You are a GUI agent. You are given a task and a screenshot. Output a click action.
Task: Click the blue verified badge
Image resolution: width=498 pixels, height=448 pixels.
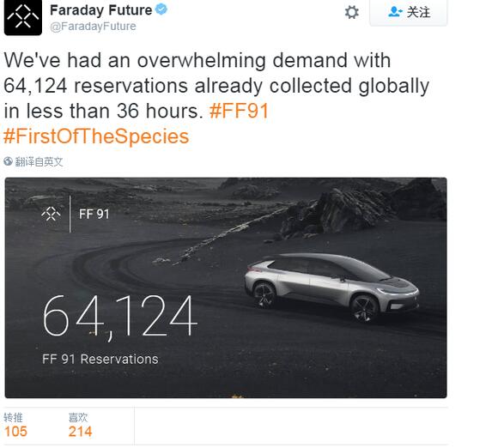click(x=161, y=9)
